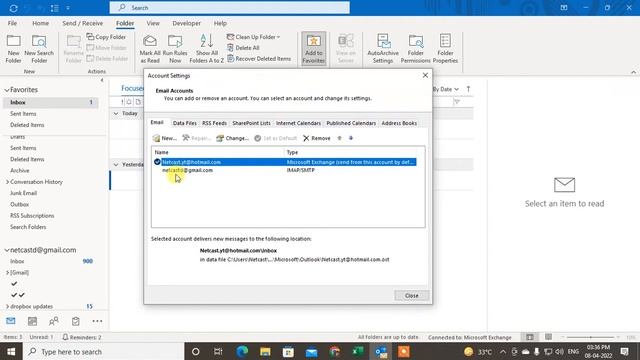
Task: Open Favorites Inbox folder
Action: coord(51,102)
